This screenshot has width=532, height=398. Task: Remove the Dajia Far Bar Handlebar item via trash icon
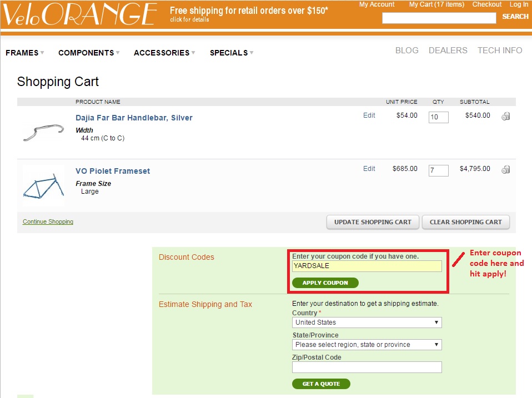point(505,116)
